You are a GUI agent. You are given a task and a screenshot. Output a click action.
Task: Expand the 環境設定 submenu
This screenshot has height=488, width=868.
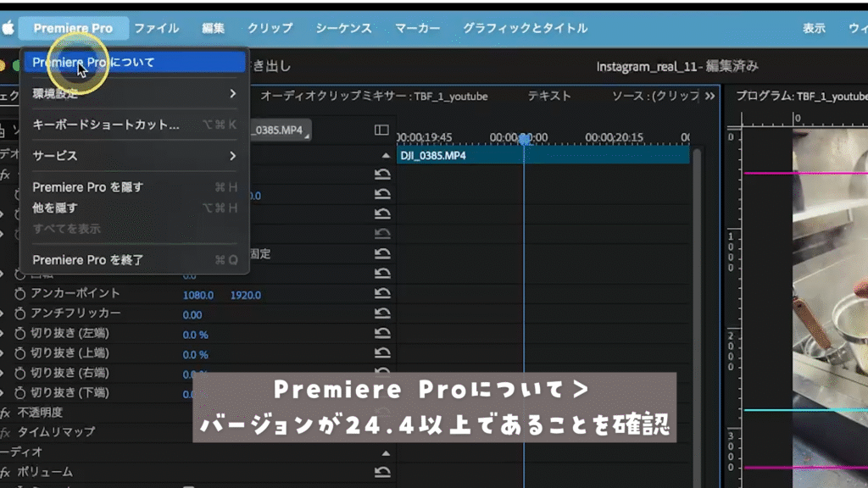[x=135, y=93]
